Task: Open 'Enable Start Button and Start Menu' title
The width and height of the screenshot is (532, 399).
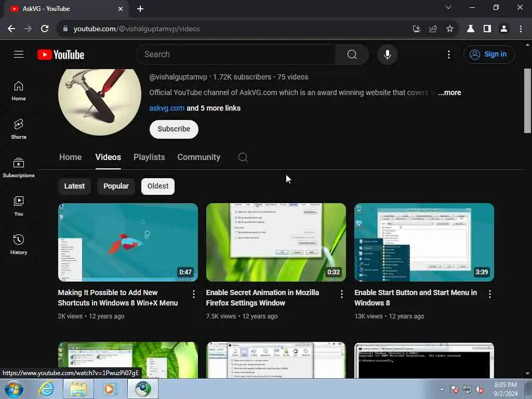Action: 416,298
